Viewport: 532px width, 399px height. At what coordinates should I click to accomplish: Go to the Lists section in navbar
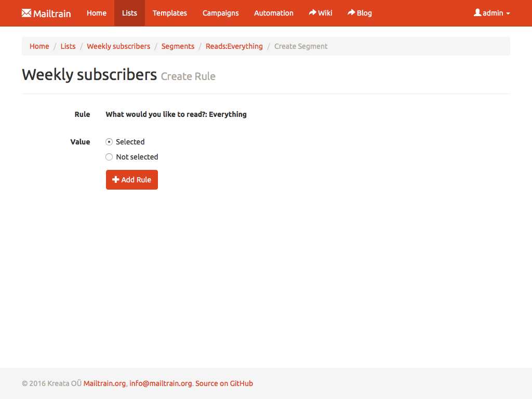[129, 13]
